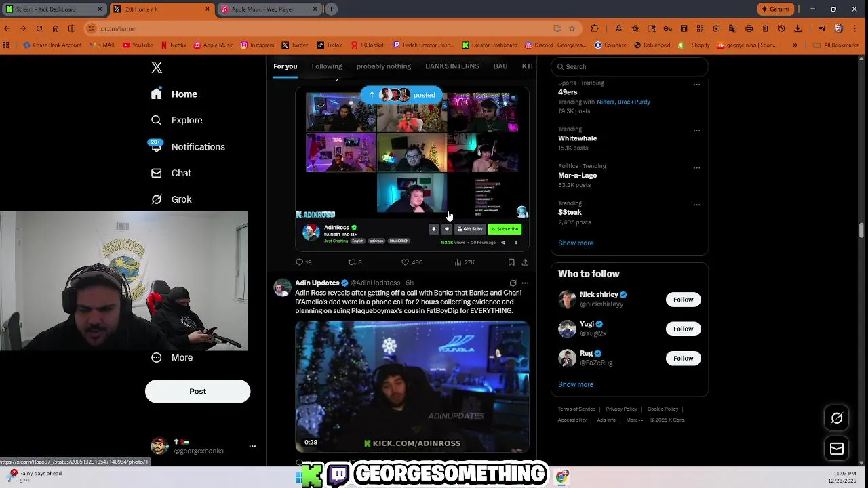The image size is (868, 488).
Task: Bookmark the AdinRoss stream post
Action: (511, 262)
